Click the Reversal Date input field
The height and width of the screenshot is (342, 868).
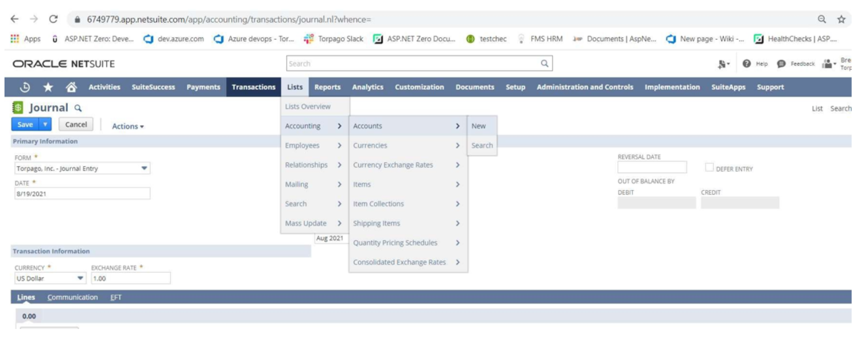point(652,167)
